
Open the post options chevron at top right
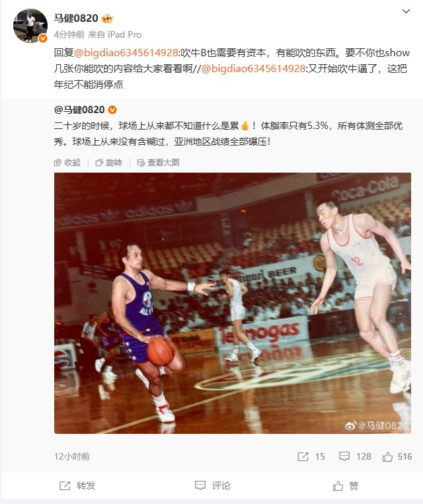click(x=406, y=11)
